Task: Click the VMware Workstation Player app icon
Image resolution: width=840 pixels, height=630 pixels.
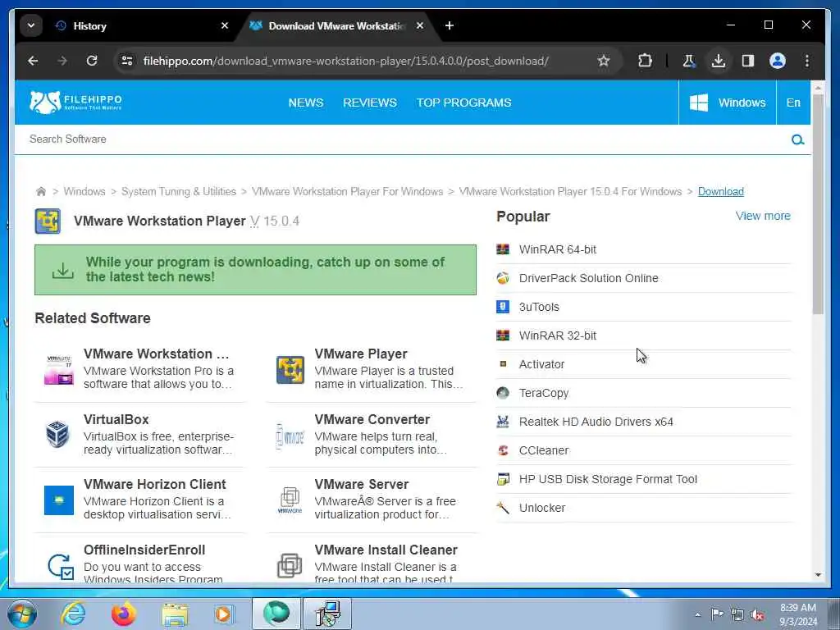Action: [48, 221]
